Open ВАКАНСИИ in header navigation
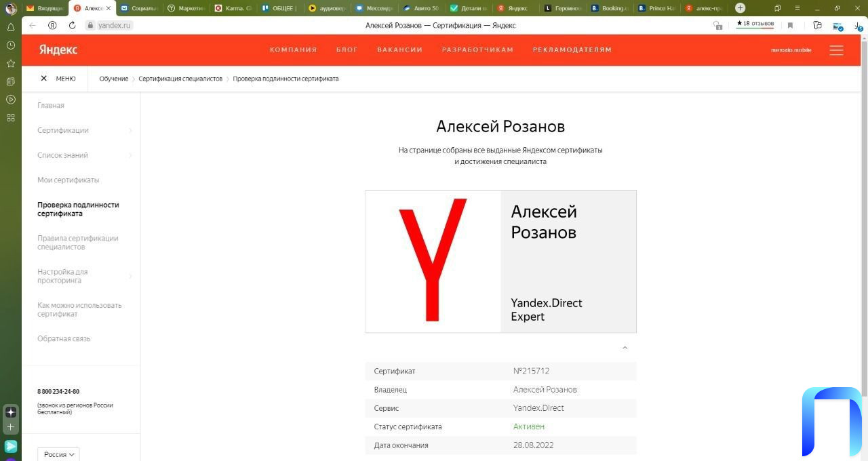 point(399,50)
